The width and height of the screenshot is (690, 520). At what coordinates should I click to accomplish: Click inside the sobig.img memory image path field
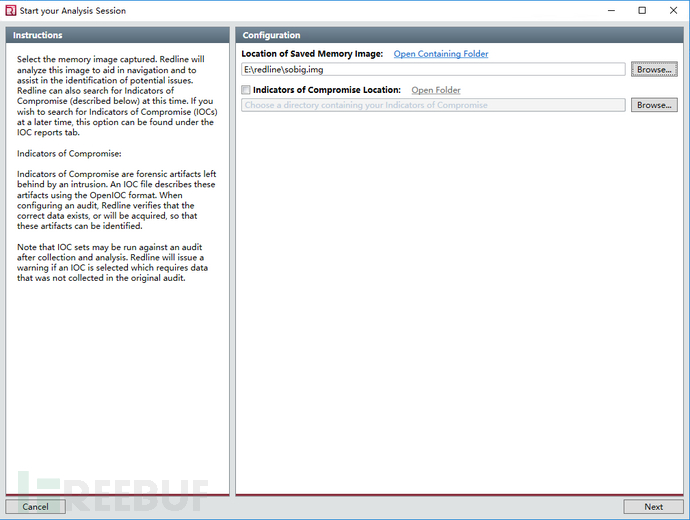433,70
